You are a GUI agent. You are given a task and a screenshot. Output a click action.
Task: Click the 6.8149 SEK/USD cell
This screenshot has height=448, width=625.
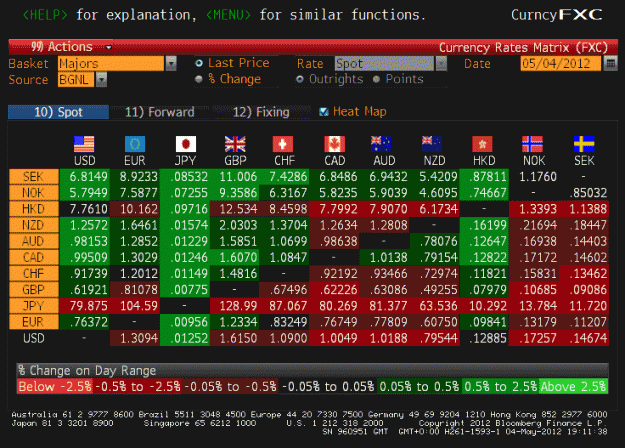tap(85, 177)
